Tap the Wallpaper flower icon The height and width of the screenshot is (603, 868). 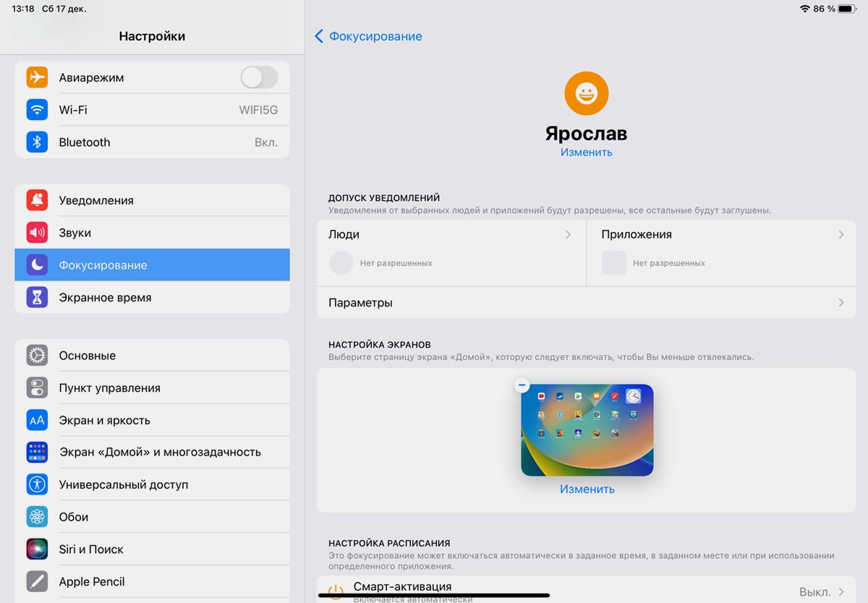37,517
